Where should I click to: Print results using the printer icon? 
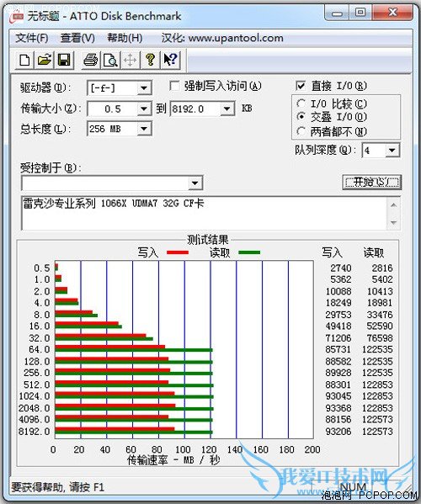tap(91, 60)
